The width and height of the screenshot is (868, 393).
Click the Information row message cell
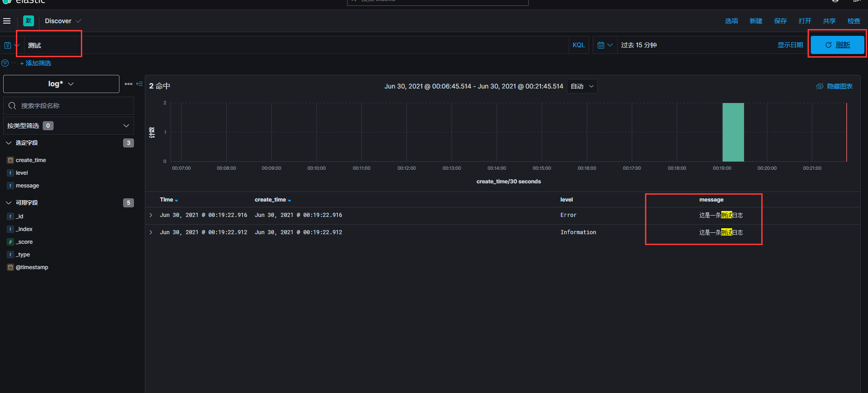[721, 232]
